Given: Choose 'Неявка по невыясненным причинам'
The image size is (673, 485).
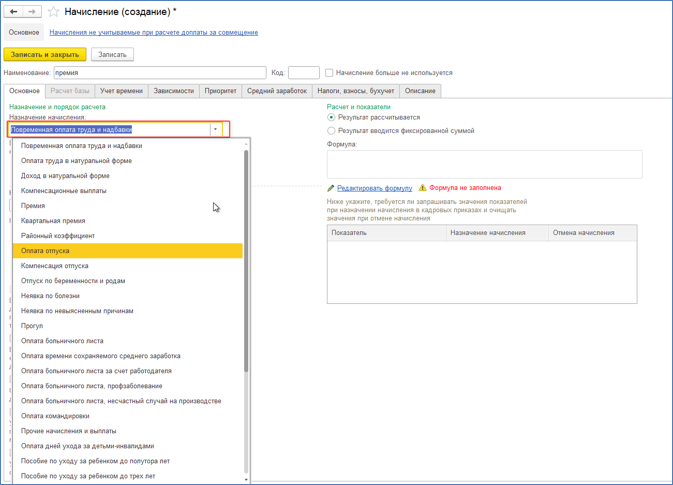Looking at the screenshot, I should pos(128,311).
